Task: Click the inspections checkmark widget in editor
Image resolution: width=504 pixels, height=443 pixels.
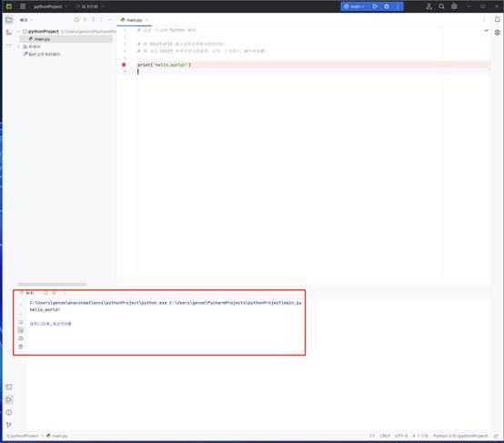Action: click(x=487, y=31)
